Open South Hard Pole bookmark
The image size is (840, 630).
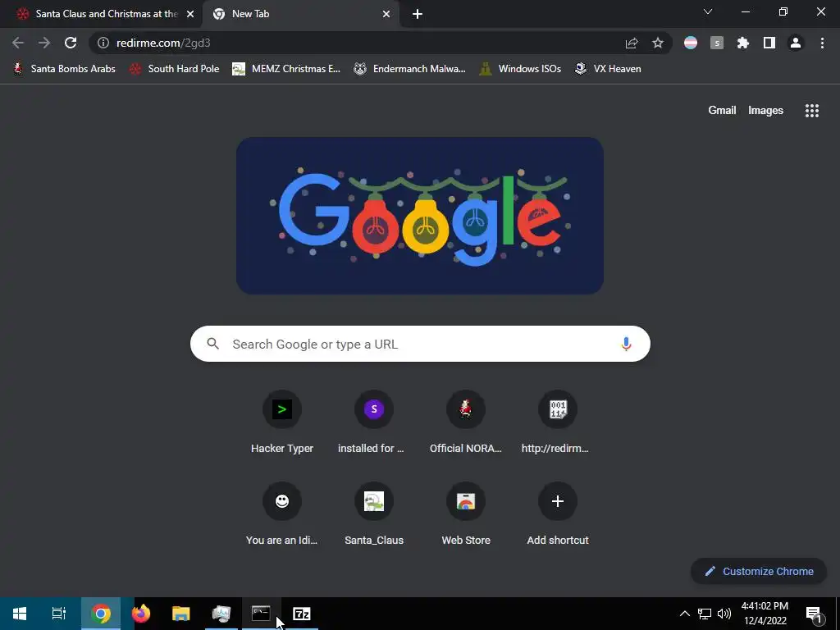pyautogui.click(x=174, y=69)
